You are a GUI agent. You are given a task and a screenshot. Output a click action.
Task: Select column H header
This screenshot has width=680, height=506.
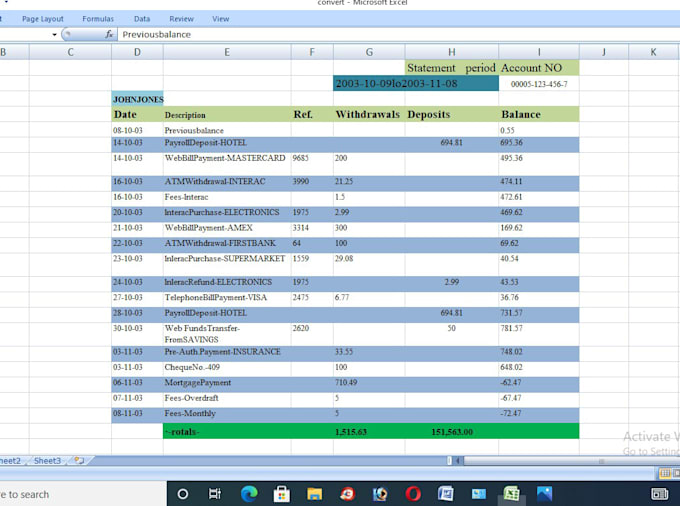[451, 52]
